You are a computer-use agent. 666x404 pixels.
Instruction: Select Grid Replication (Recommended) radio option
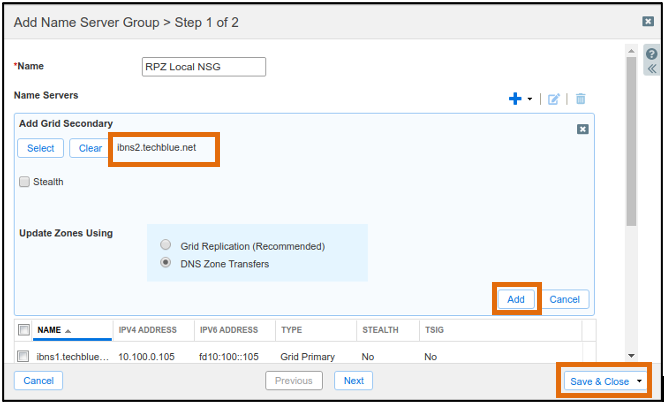pos(165,245)
